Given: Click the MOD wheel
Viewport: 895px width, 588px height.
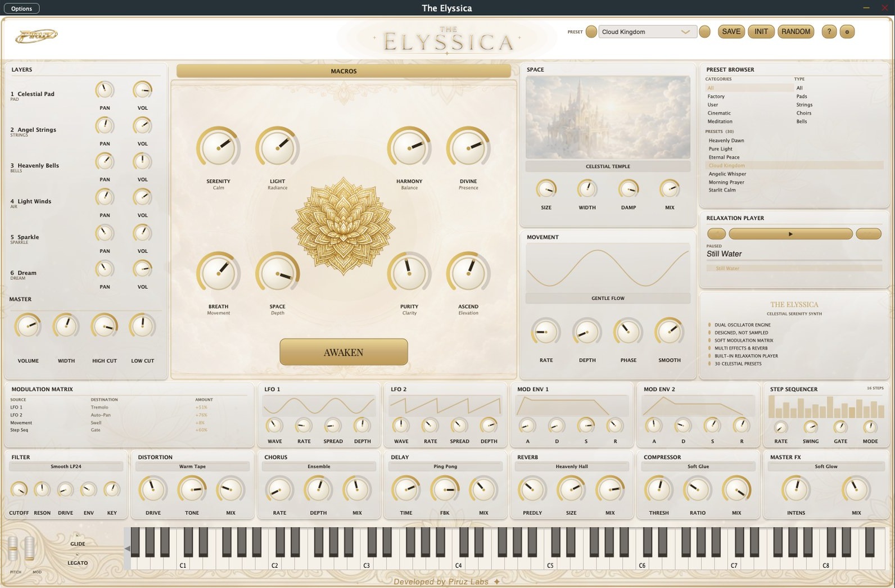Looking at the screenshot, I should (x=29, y=549).
